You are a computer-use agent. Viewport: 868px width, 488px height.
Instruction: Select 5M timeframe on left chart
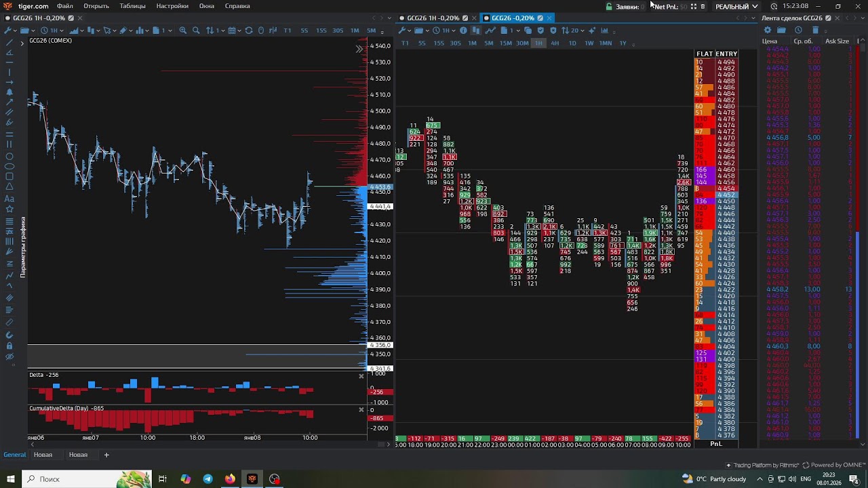371,30
